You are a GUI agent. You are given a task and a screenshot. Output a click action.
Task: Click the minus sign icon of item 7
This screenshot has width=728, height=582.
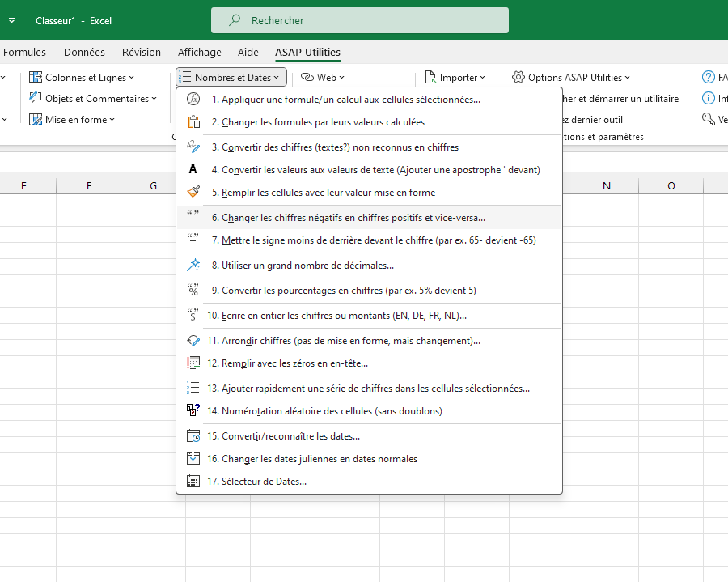click(x=193, y=240)
